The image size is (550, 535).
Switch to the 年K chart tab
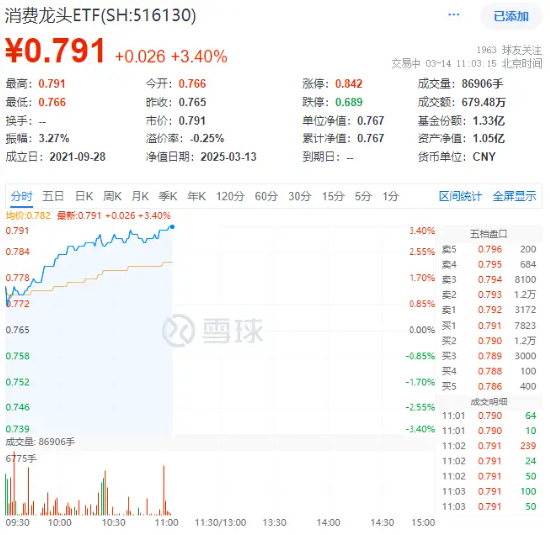[x=196, y=196]
